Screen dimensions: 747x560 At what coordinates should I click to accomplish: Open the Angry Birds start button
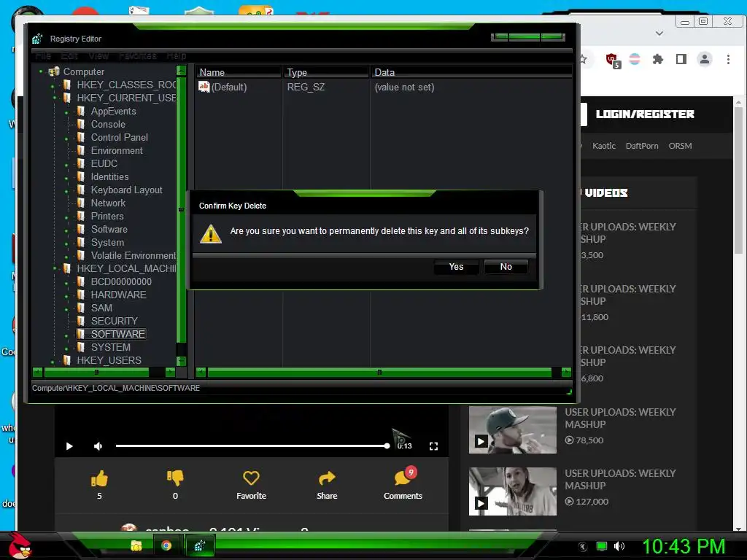(x=19, y=545)
